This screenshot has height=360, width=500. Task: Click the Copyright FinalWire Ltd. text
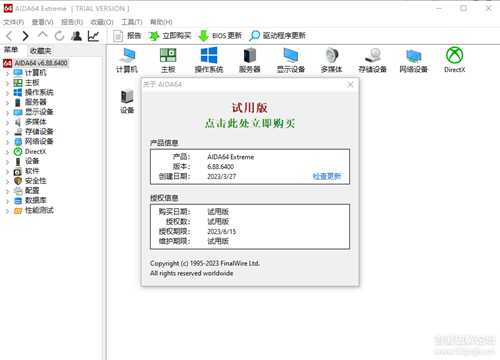click(x=205, y=263)
